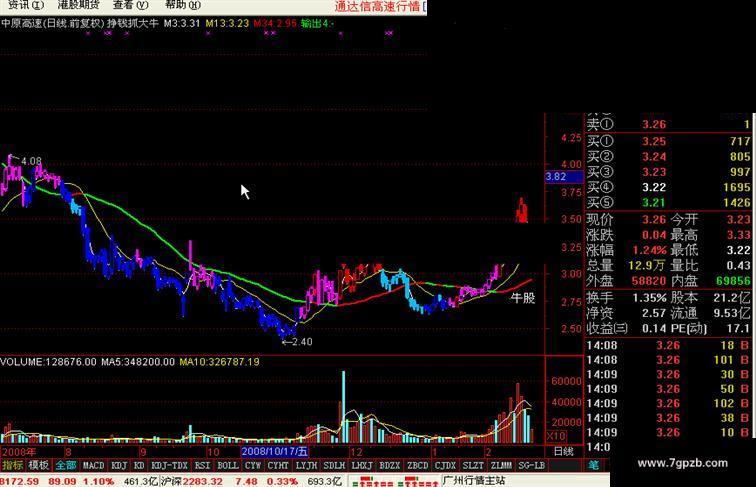Viewport: 756px width, 487px height.
Task: Click the 总量 12.9万 value
Action: click(647, 266)
